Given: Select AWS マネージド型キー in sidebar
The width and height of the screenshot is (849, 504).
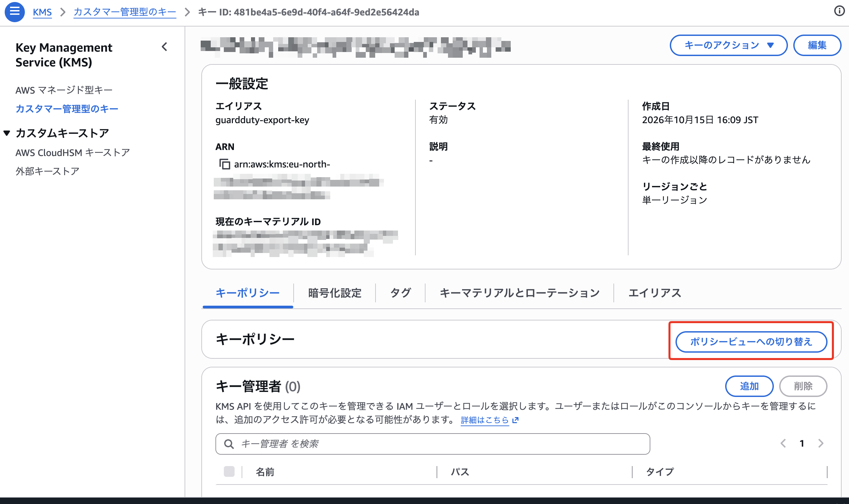Looking at the screenshot, I should tap(64, 90).
